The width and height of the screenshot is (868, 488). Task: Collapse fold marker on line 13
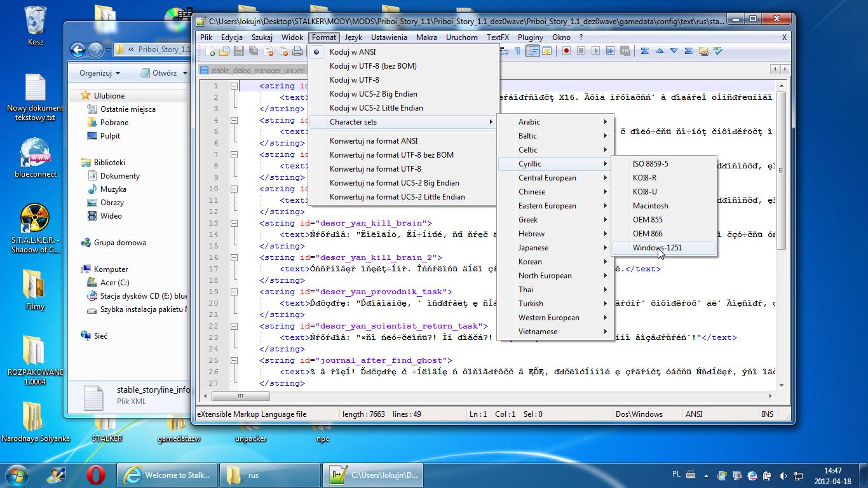point(234,223)
